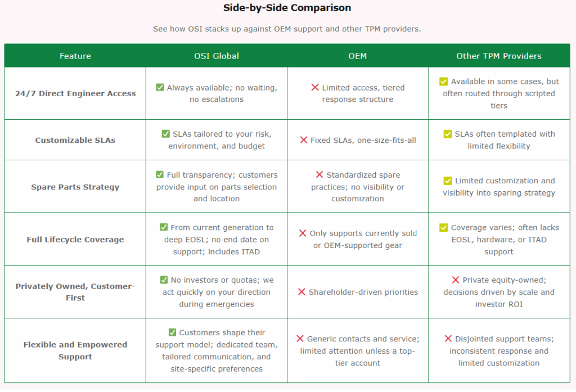Screen dimensions: 576x392
Task: Click red X beside Generic contacts and service
Action: (x=300, y=339)
